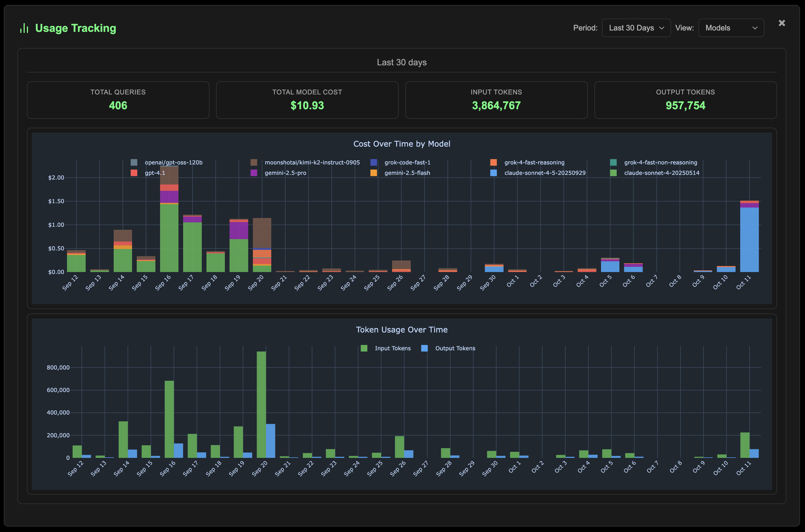Expand the chevron beside Models selector
Viewport: 805px width, 532px height.
pyautogui.click(x=755, y=28)
